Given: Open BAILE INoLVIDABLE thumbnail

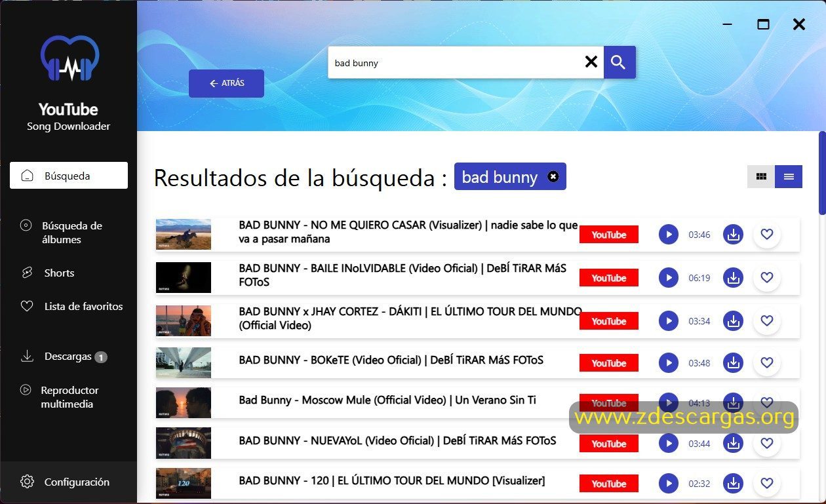Looking at the screenshot, I should [184, 277].
